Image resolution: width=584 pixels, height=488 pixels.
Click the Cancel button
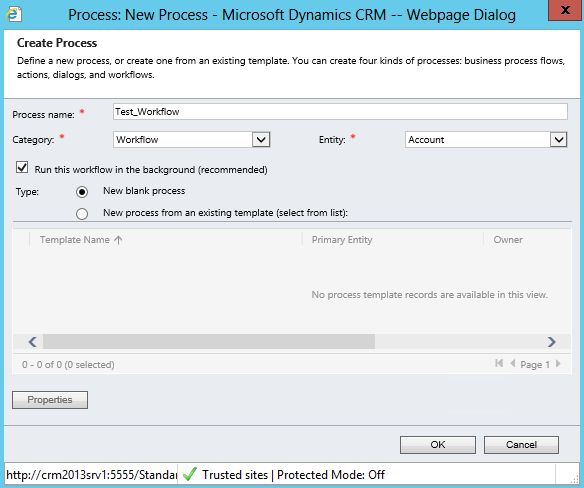click(x=521, y=445)
